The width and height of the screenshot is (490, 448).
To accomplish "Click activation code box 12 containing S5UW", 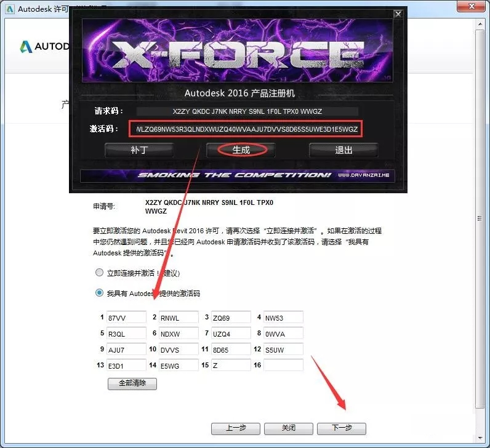I will [283, 349].
